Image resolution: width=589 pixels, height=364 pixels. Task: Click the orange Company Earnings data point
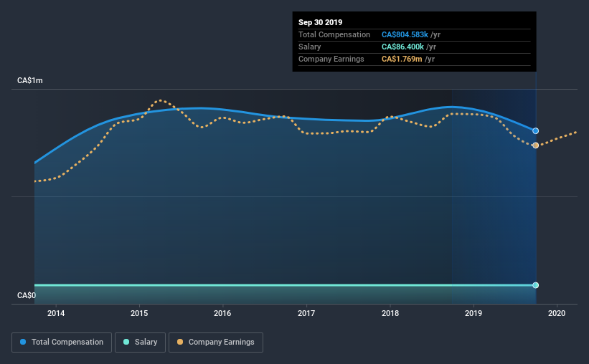click(536, 145)
